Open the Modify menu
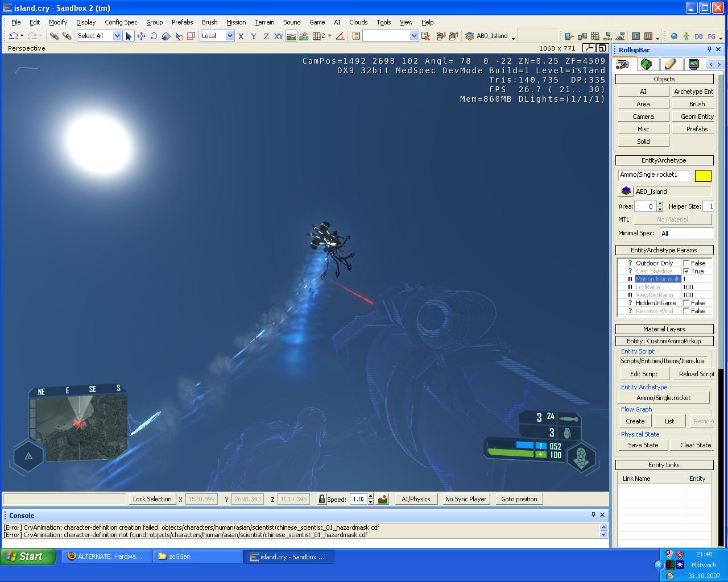Viewport: 728px width, 582px height. pos(58,22)
